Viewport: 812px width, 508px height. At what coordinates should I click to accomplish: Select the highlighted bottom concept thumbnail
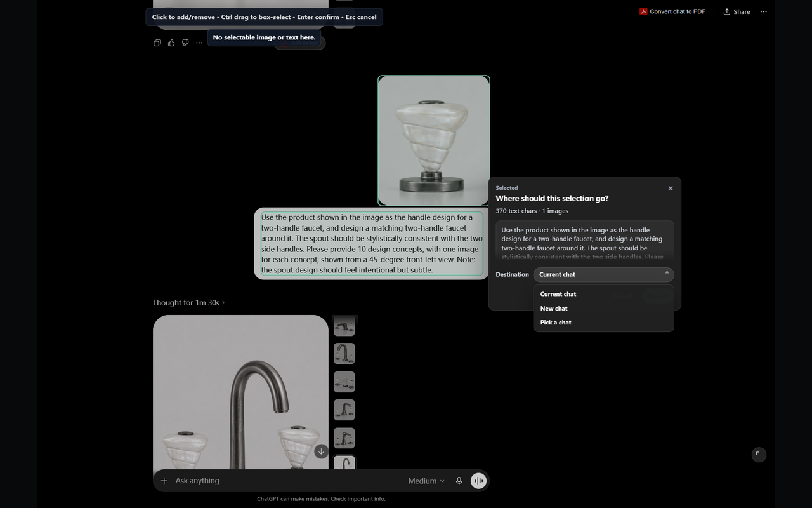344,463
